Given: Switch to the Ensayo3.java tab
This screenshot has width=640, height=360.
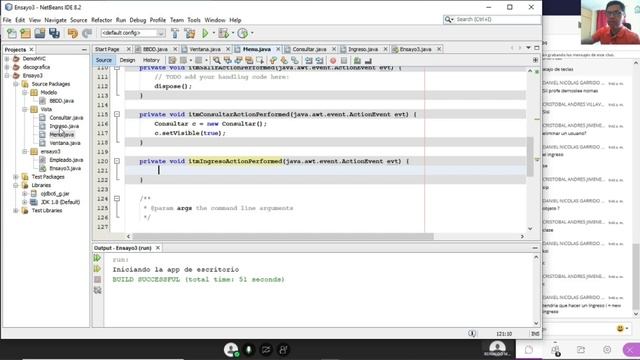Looking at the screenshot, I should pos(415,49).
